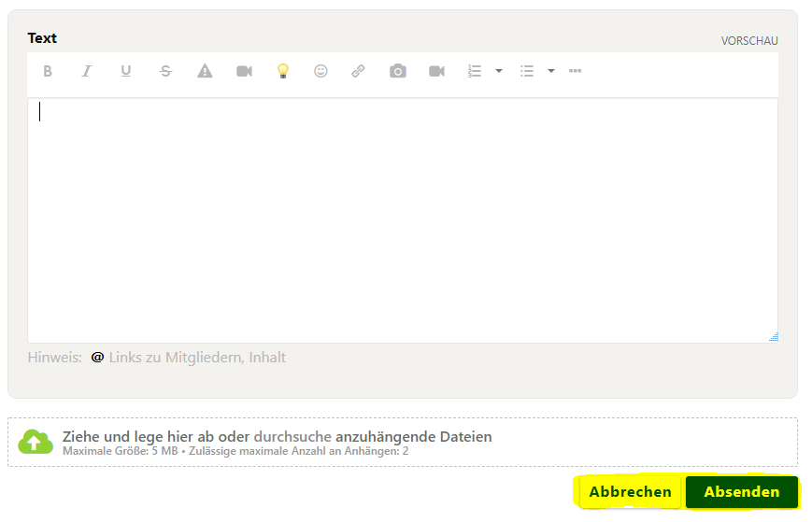Image resolution: width=812 pixels, height=522 pixels.
Task: Click the photo camera icon
Action: point(398,71)
